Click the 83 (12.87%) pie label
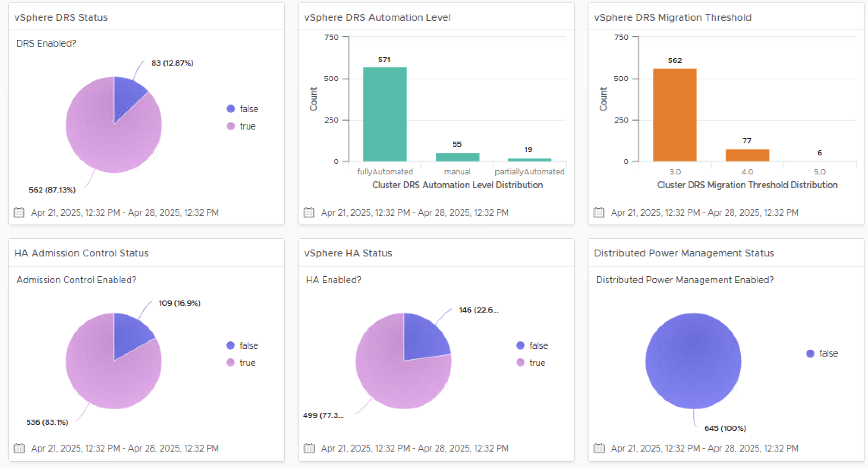 click(172, 63)
